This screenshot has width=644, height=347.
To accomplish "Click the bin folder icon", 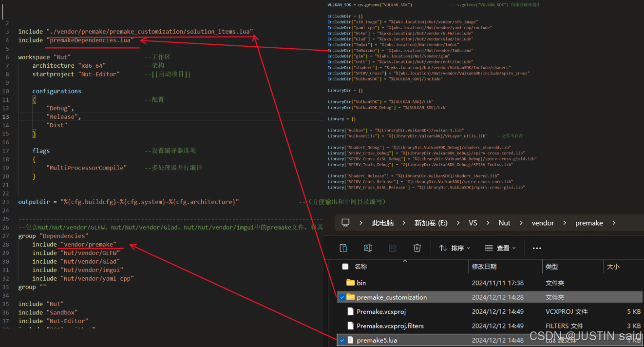I will point(350,283).
